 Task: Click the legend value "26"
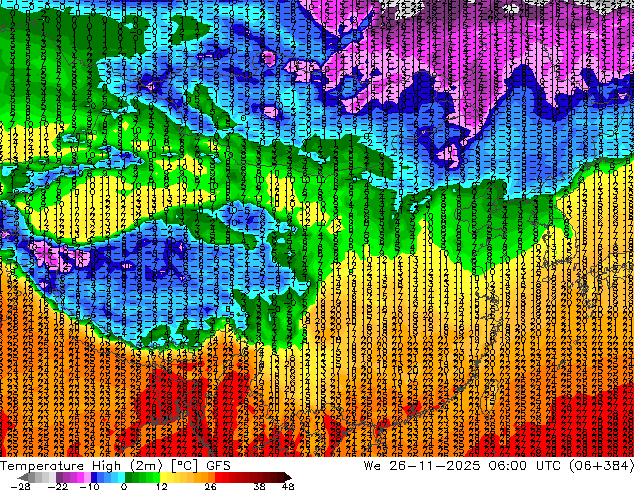(210, 486)
